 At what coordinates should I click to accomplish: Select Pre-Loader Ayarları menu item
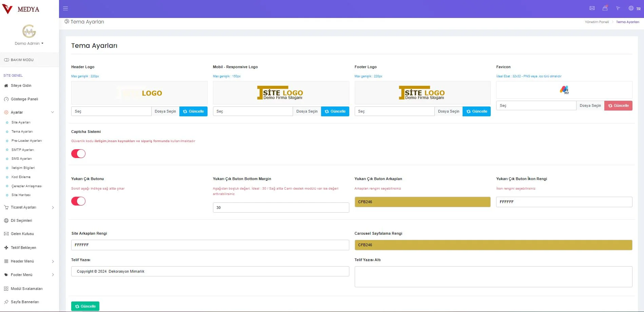[x=26, y=141]
